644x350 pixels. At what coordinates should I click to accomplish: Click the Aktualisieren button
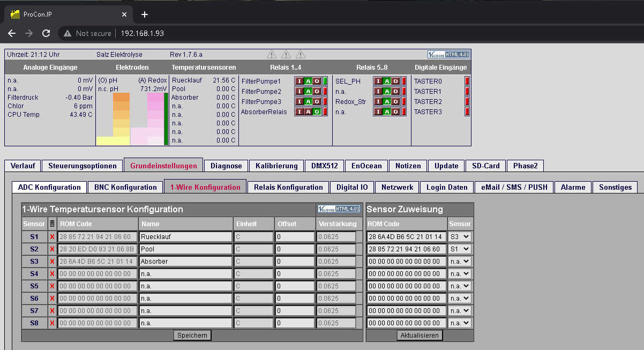pos(420,335)
